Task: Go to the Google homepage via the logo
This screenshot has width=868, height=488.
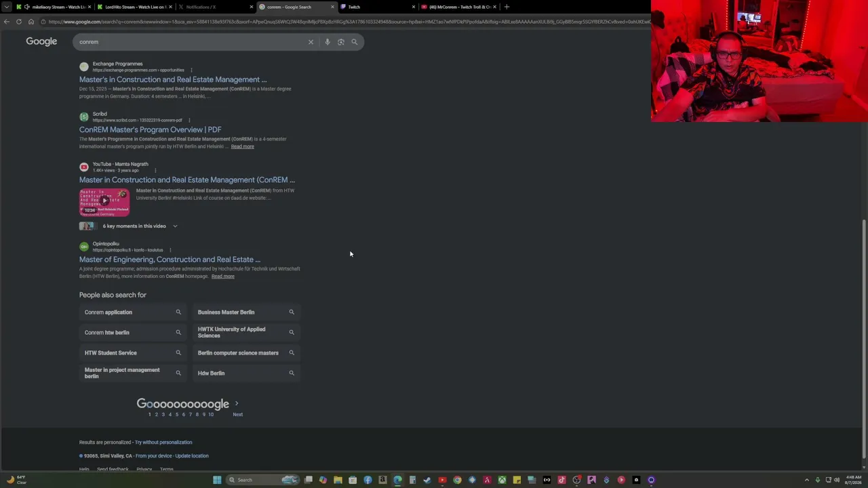Action: (x=41, y=42)
